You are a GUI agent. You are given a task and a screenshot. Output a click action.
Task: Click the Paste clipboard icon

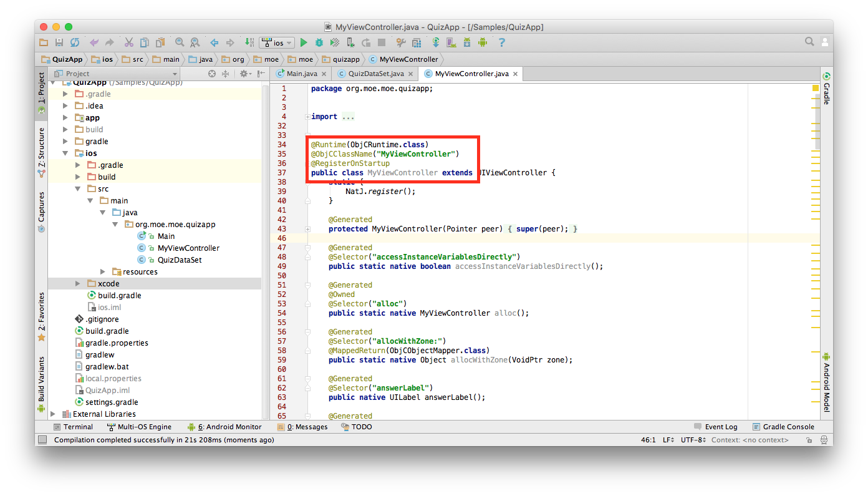[x=160, y=42]
